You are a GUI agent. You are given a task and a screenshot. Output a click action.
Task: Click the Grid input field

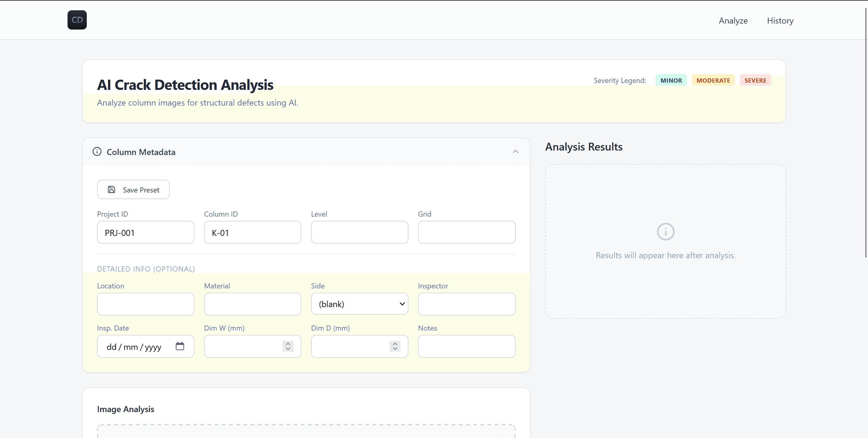click(466, 232)
